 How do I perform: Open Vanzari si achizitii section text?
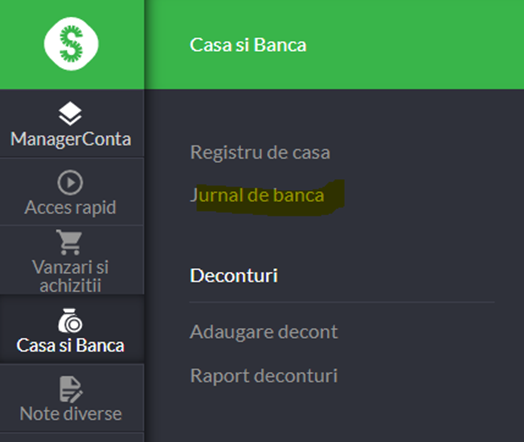tap(70, 276)
